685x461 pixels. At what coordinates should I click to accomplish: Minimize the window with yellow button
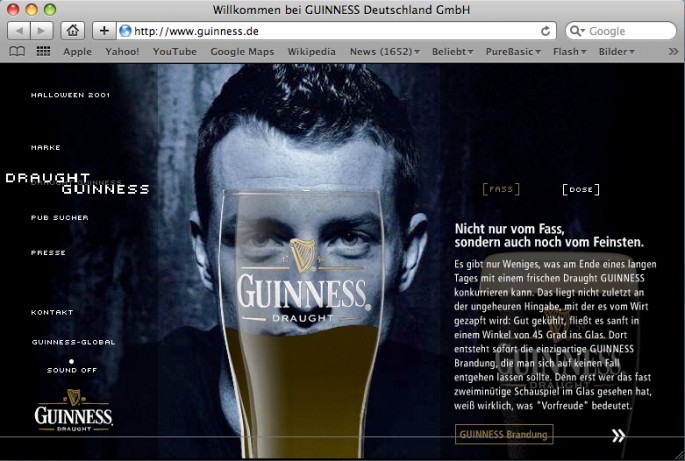tap(31, 9)
